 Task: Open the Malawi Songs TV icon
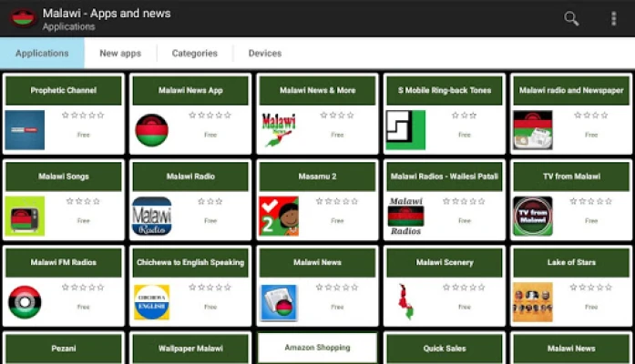[26, 216]
